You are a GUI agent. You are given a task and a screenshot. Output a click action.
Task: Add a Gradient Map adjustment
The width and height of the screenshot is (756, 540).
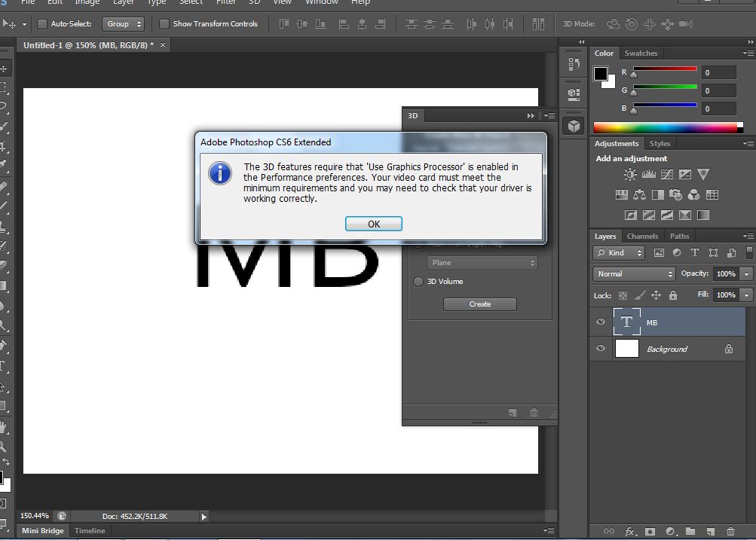(x=703, y=215)
